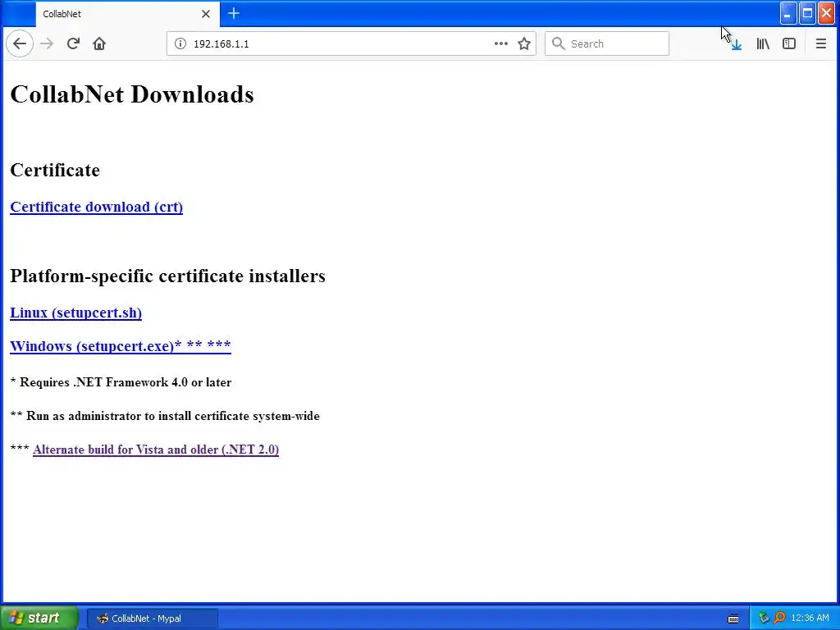840x630 pixels.
Task: Open the library bookmarks icon
Action: (x=763, y=44)
